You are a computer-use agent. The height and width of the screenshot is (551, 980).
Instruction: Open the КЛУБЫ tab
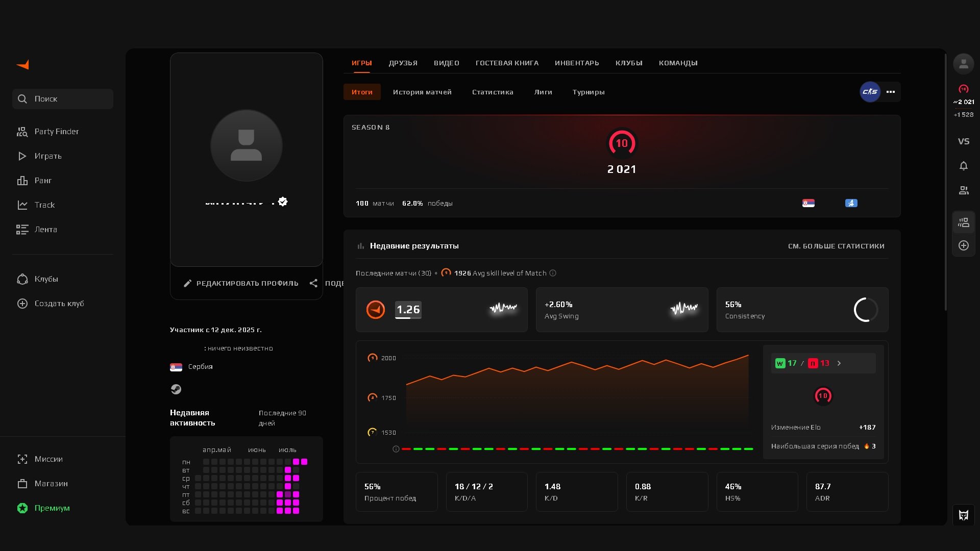[x=629, y=63]
